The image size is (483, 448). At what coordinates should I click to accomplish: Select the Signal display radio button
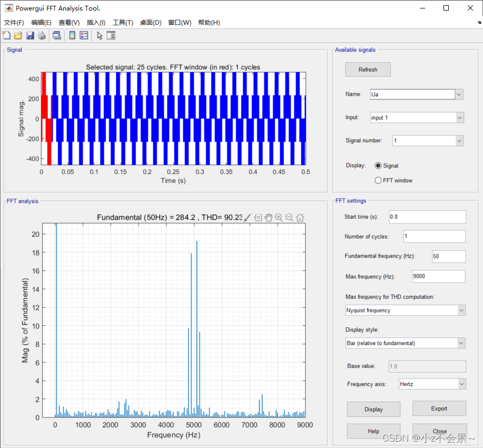[x=378, y=165]
